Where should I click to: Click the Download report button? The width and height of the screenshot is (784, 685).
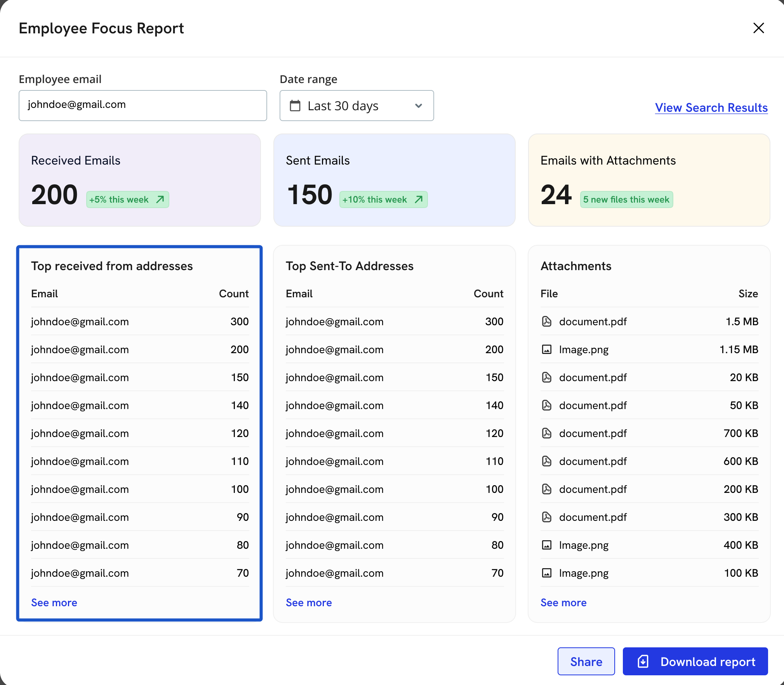point(695,661)
